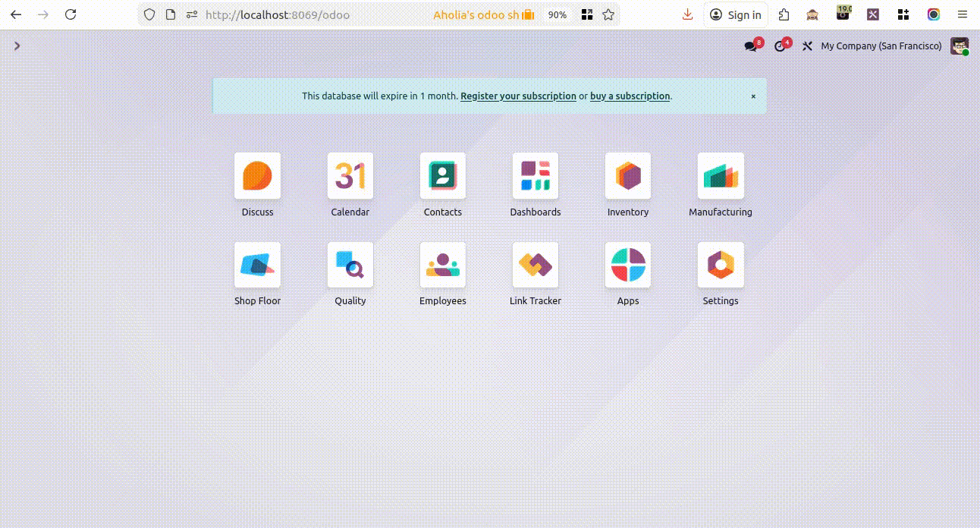Image resolution: width=980 pixels, height=528 pixels.
Task: Dismiss the database expiration banner
Action: (x=753, y=96)
